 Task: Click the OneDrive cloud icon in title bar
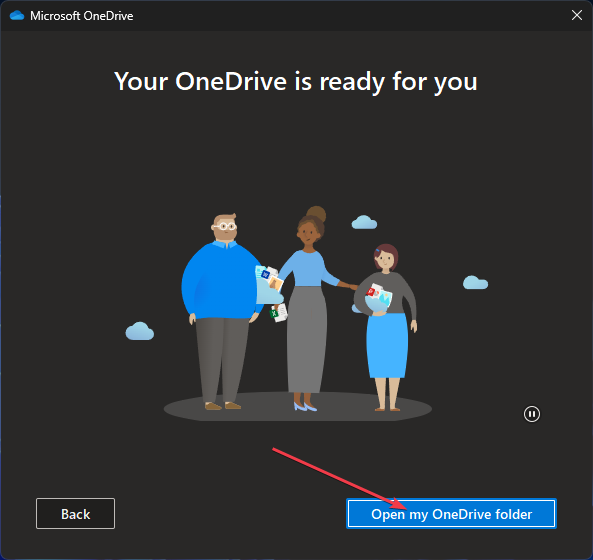pyautogui.click(x=17, y=16)
